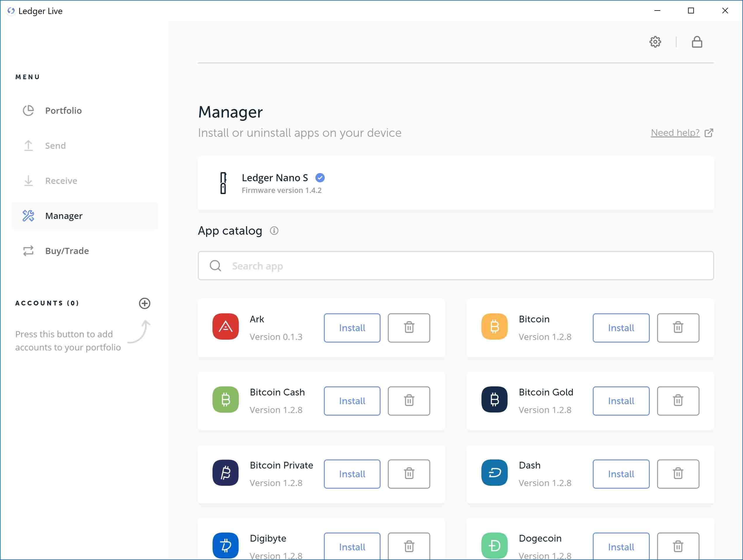The height and width of the screenshot is (560, 743).
Task: Click the orange Bitcoin app logo
Action: (495, 326)
